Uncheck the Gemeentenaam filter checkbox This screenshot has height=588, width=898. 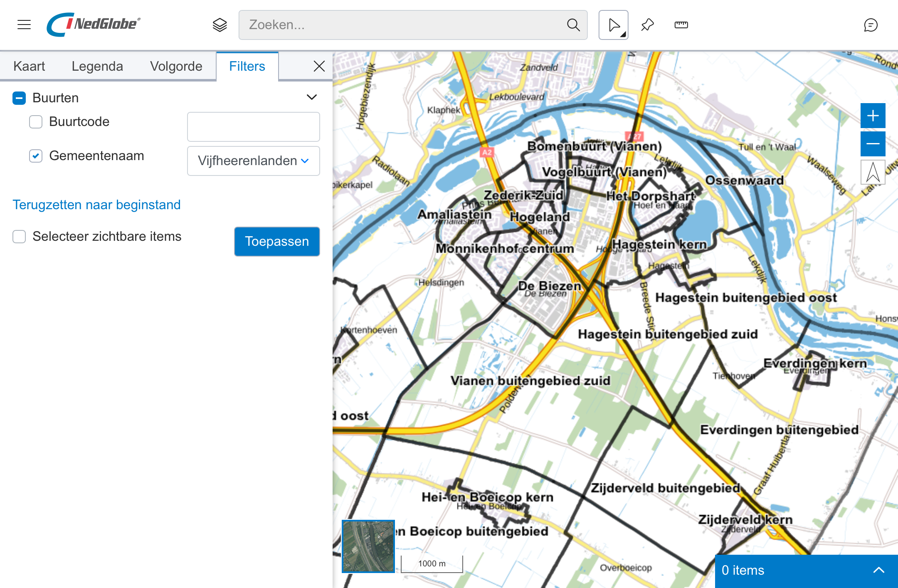[36, 156]
